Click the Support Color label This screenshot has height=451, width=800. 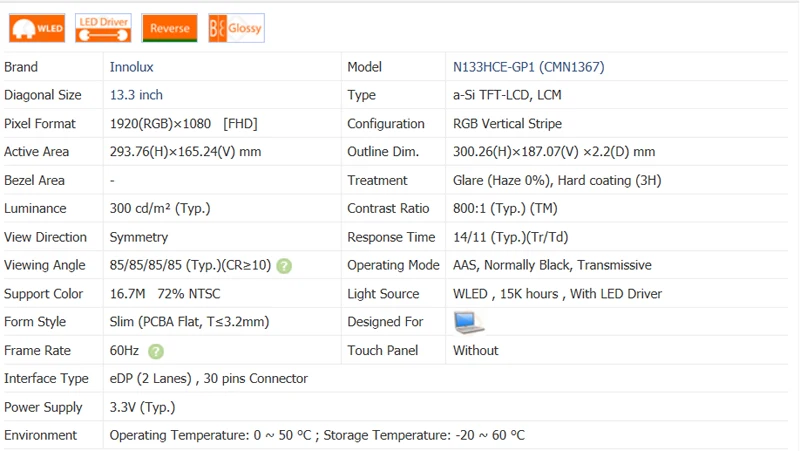43,294
